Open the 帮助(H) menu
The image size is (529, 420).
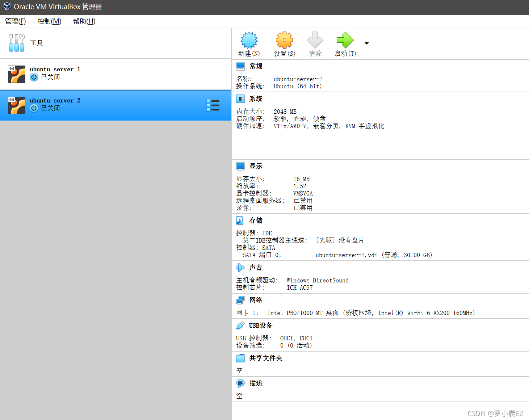click(x=84, y=21)
